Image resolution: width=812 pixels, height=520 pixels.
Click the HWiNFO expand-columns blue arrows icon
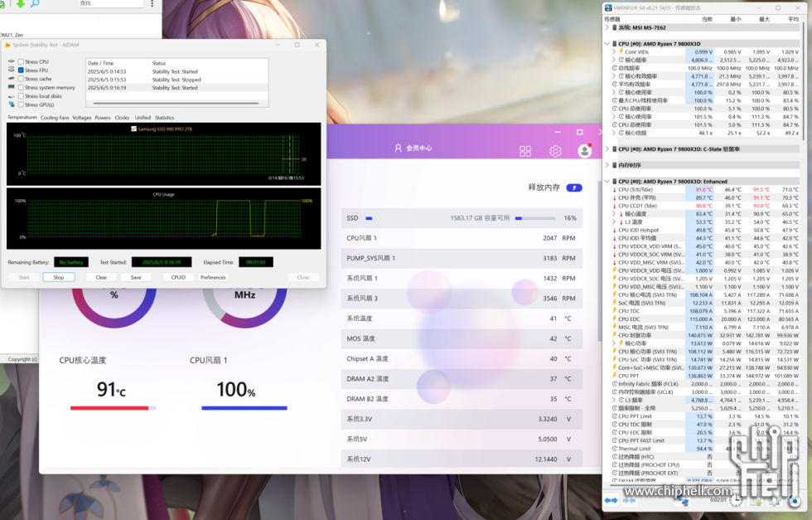(x=611, y=500)
